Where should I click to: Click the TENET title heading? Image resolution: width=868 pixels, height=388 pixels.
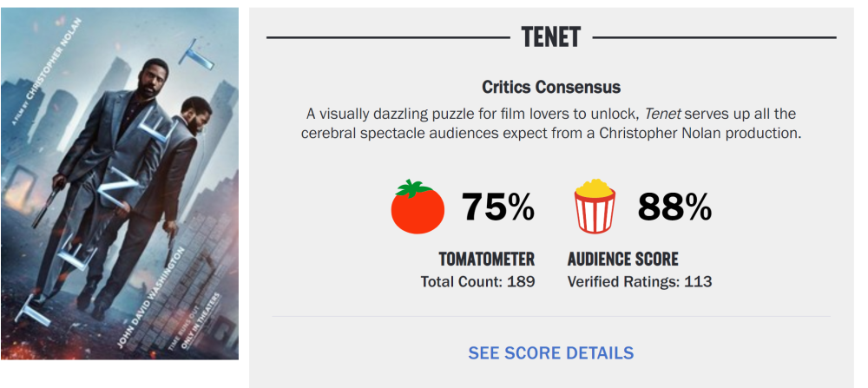click(x=551, y=37)
